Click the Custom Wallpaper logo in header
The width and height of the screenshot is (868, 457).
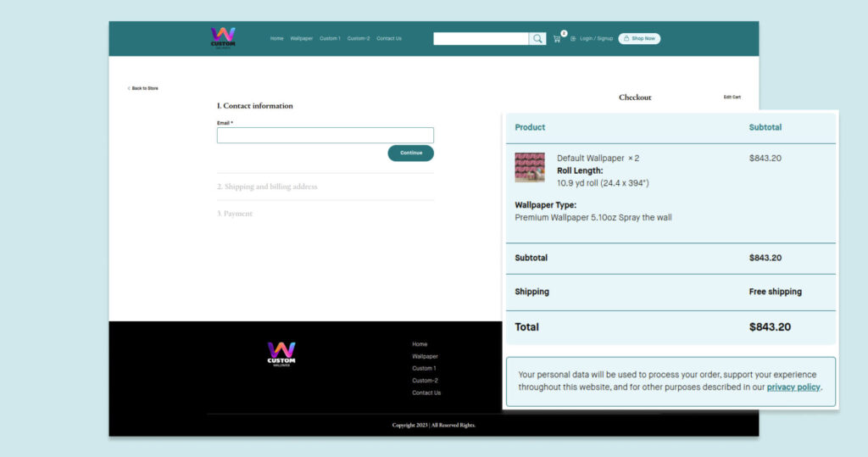[223, 38]
